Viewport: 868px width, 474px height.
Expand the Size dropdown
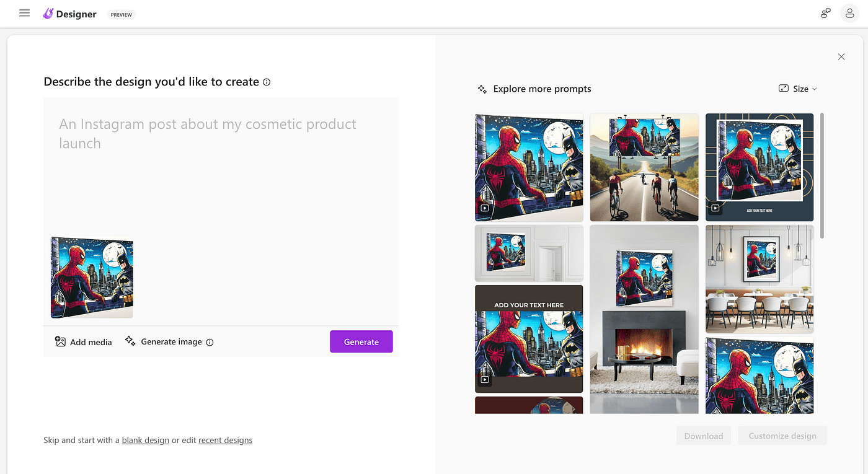798,89
